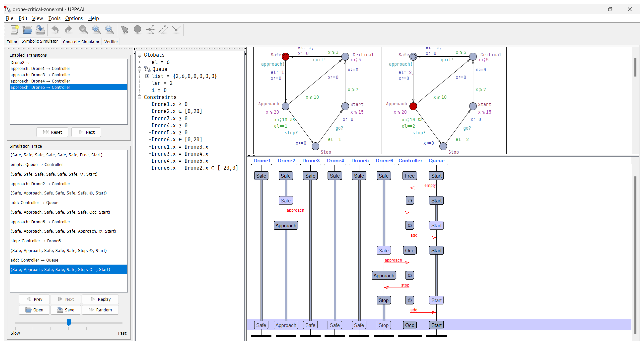Click the Zoom Out magnifier icon
Image resolution: width=644 pixels, height=346 pixels.
coord(110,30)
